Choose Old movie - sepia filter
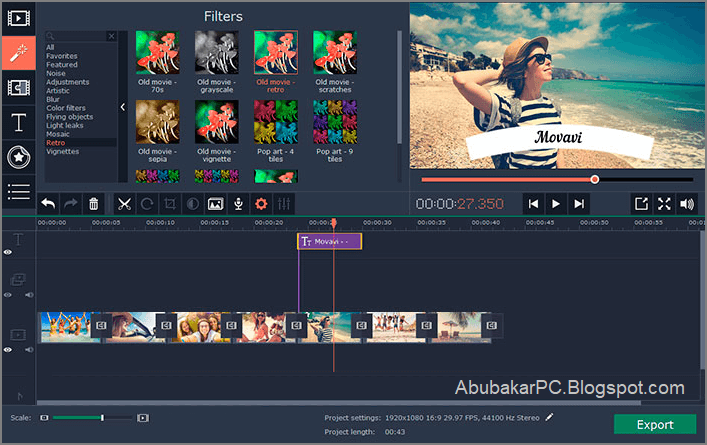Viewport: 707px width, 445px height. 157,122
